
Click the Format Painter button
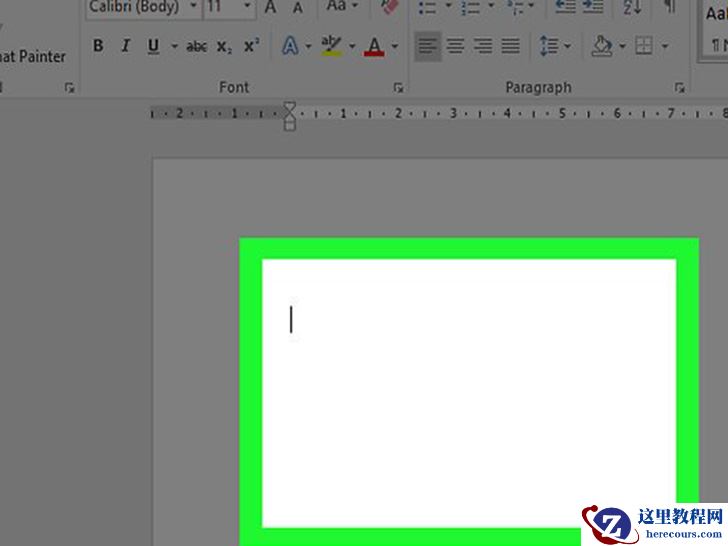(32, 57)
